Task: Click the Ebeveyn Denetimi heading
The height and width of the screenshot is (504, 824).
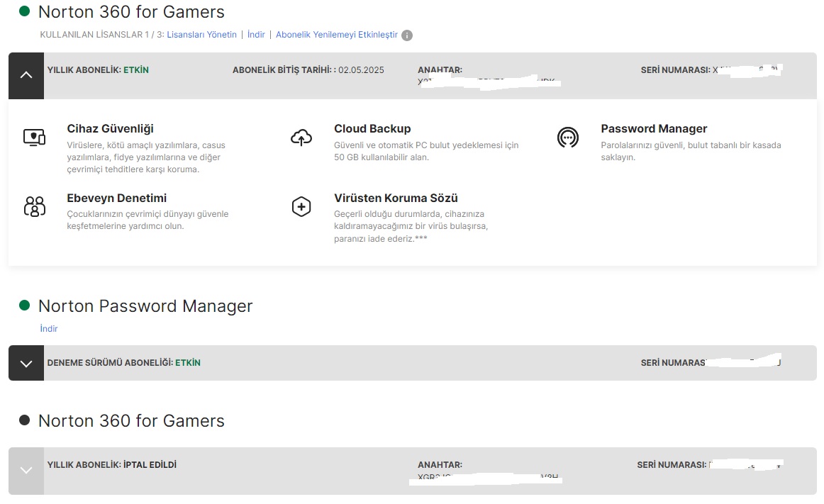Action: 117,198
